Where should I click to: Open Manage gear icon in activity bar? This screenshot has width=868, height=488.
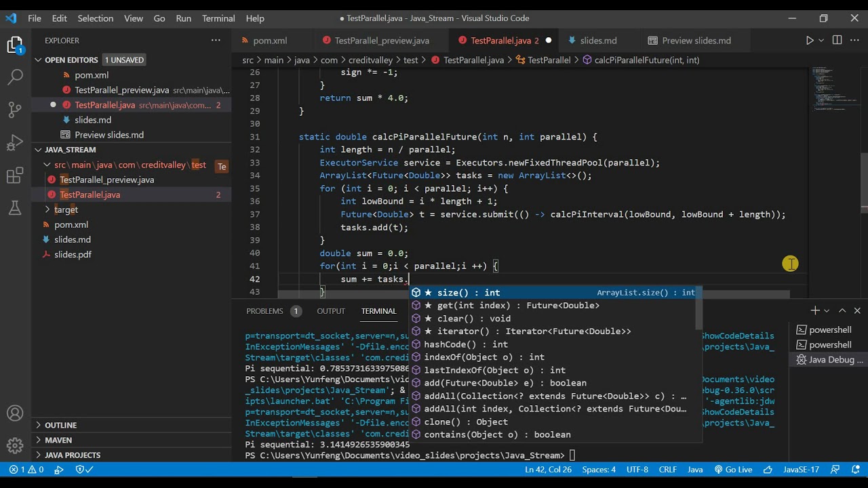15,445
